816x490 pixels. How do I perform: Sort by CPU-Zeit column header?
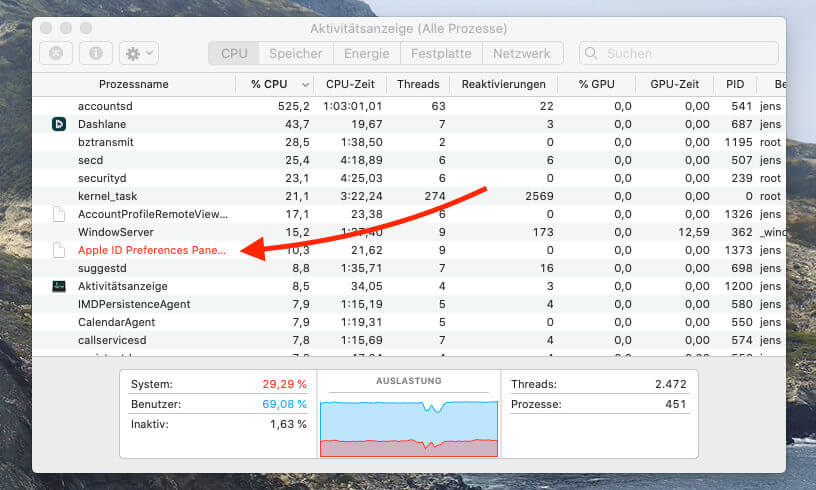[350, 84]
